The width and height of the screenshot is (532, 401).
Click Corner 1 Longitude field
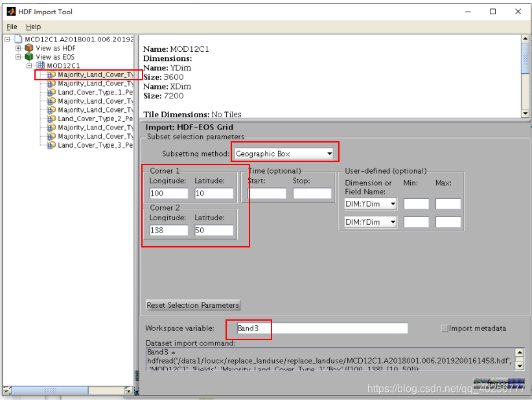168,194
